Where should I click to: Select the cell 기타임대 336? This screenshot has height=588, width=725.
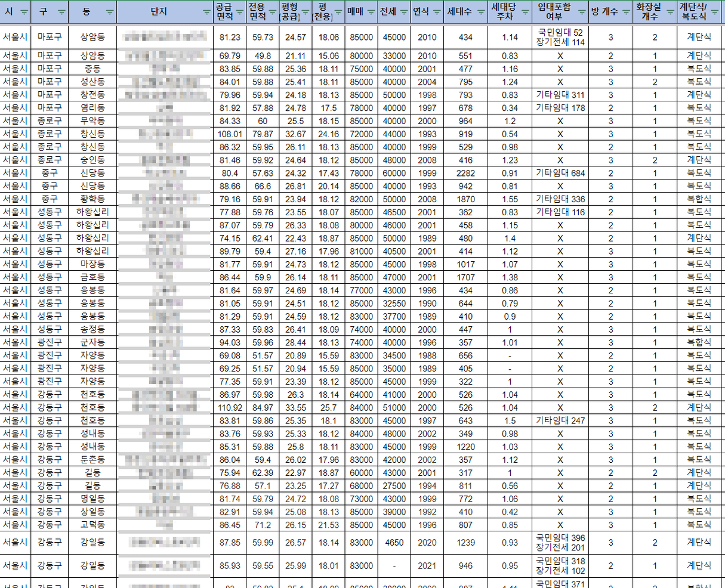tap(560, 199)
